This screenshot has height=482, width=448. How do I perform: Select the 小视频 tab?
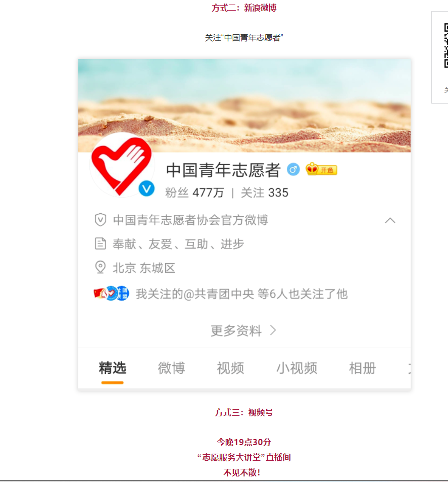[297, 368]
